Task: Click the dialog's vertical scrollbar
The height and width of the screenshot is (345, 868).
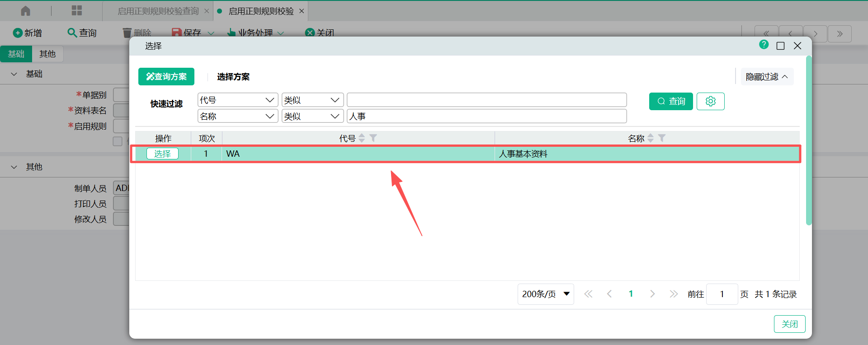Action: click(x=809, y=140)
